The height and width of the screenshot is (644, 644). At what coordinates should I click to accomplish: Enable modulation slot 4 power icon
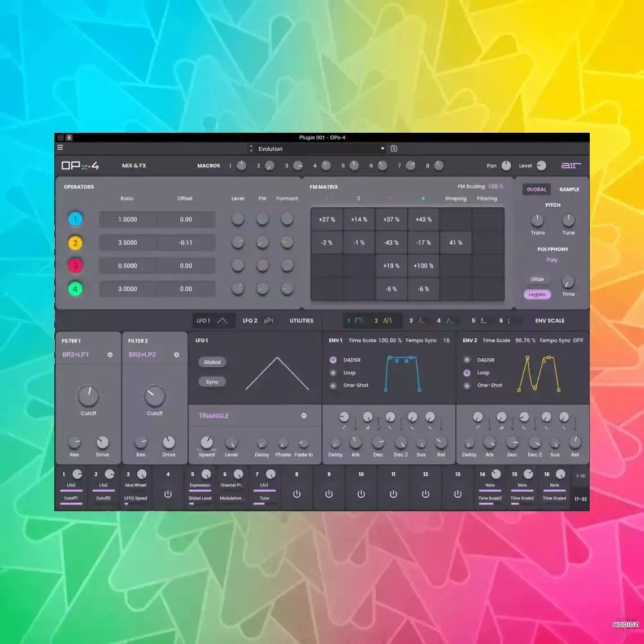point(168,494)
